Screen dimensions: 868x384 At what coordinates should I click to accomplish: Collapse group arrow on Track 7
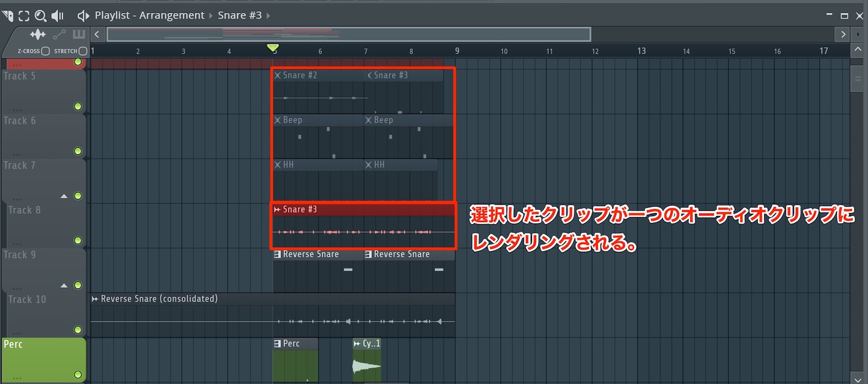[x=65, y=196]
